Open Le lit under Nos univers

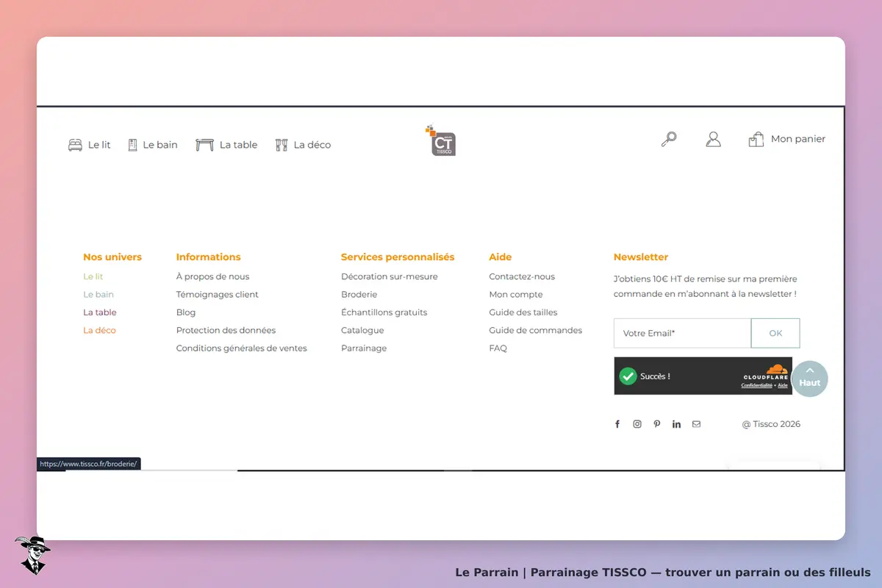pyautogui.click(x=93, y=276)
